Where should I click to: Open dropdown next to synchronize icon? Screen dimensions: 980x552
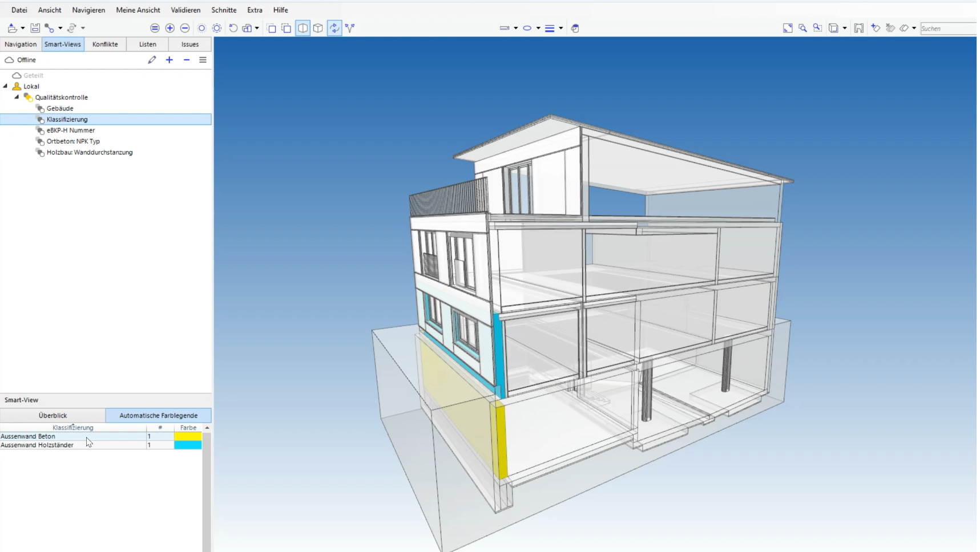[x=83, y=28]
